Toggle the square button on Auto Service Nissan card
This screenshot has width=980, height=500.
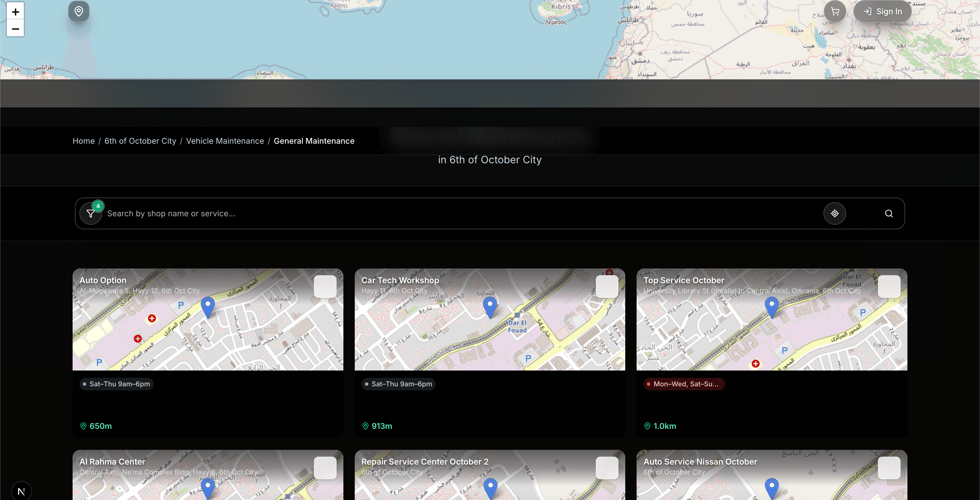tap(889, 468)
